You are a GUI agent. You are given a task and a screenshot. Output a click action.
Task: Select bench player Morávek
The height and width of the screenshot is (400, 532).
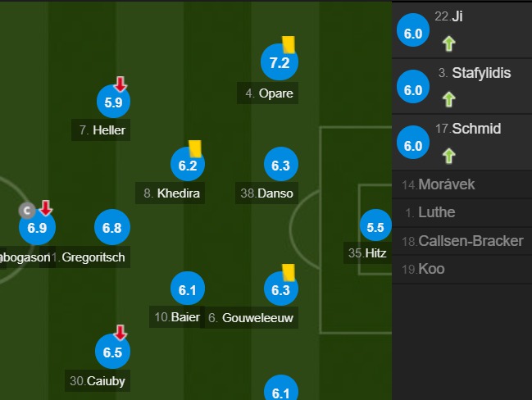(x=462, y=184)
